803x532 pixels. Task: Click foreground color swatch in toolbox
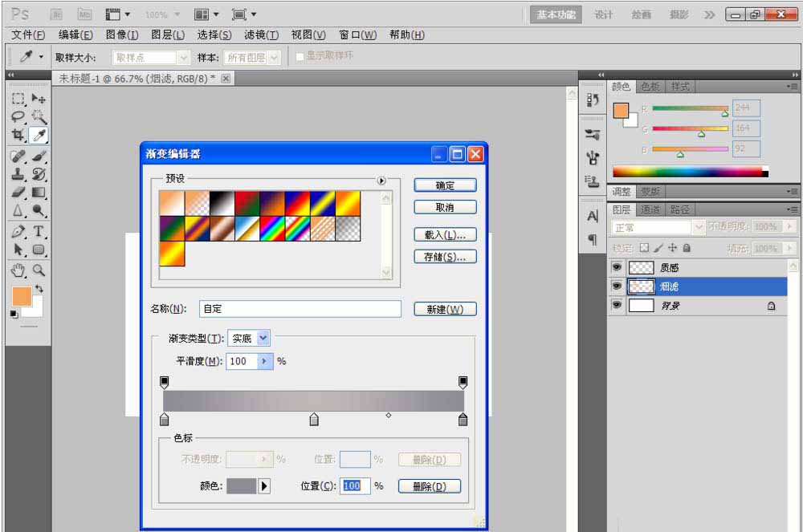pos(22,296)
